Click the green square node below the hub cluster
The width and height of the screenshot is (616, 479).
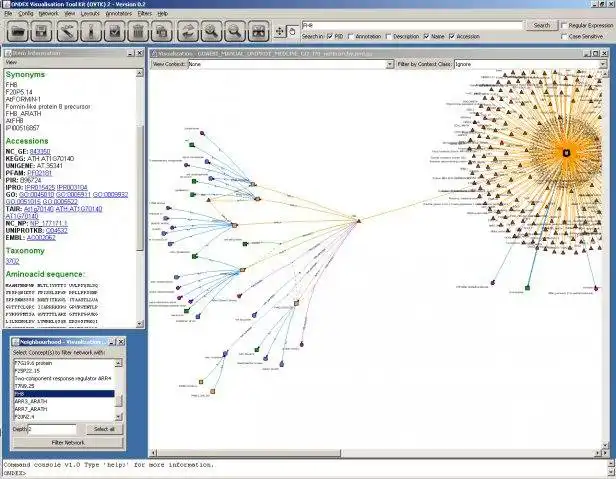click(527, 288)
